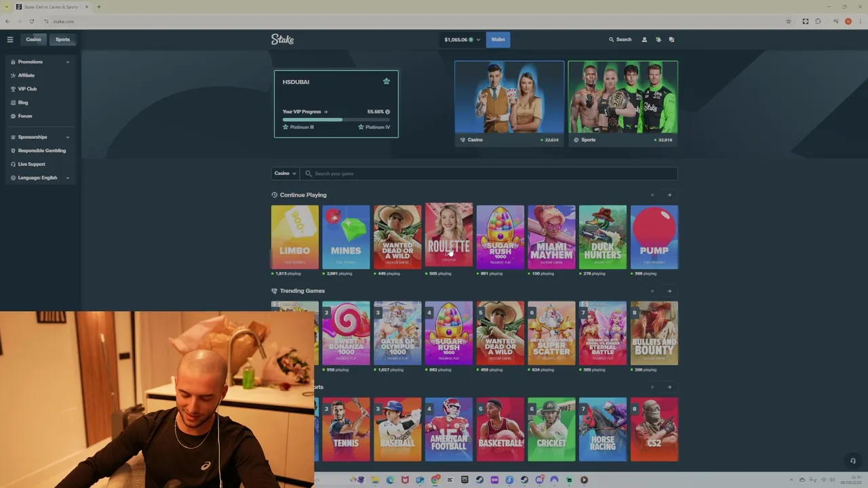Open the chat icon in header

[671, 39]
